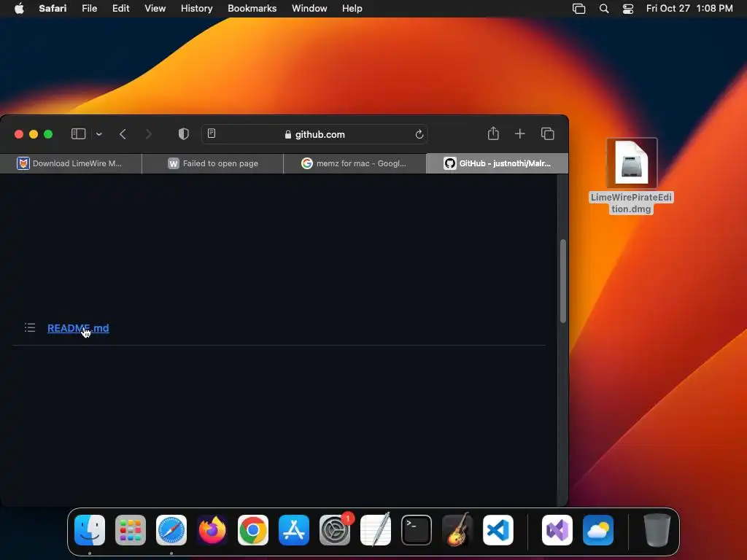Open the Share button in Safari toolbar

493,134
